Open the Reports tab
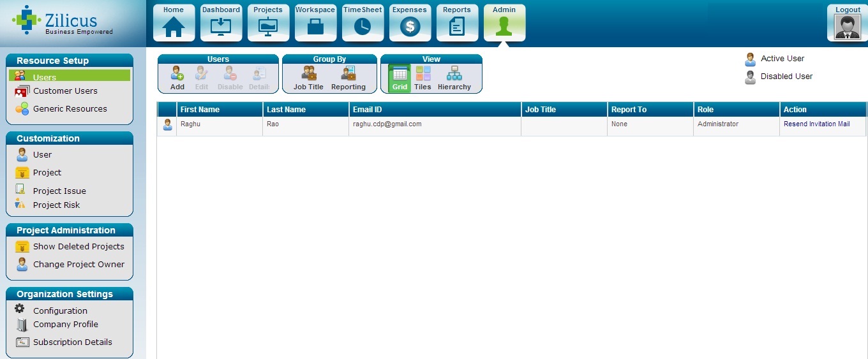 457,23
